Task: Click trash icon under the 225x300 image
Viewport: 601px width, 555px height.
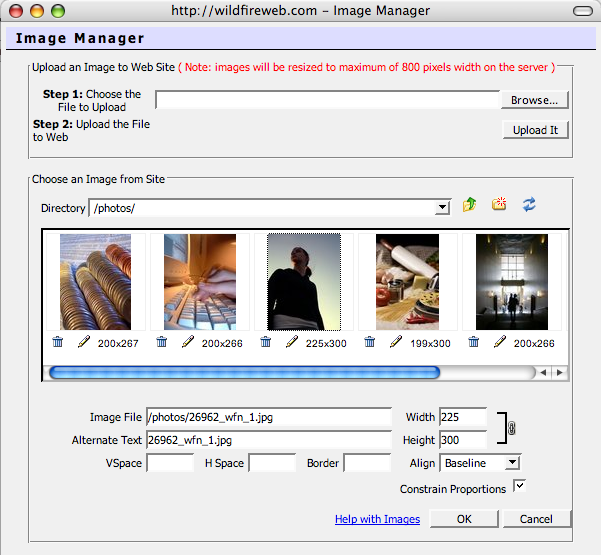Action: [x=266, y=342]
